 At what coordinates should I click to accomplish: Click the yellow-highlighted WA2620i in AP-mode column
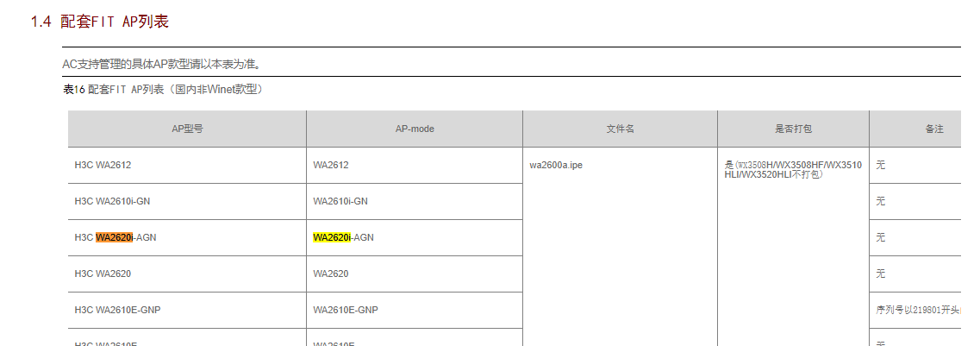click(332, 238)
